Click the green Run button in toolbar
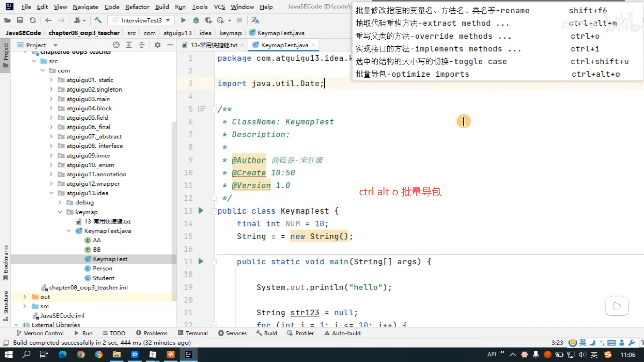Viewport: 644px width, 362px height. tap(183, 20)
